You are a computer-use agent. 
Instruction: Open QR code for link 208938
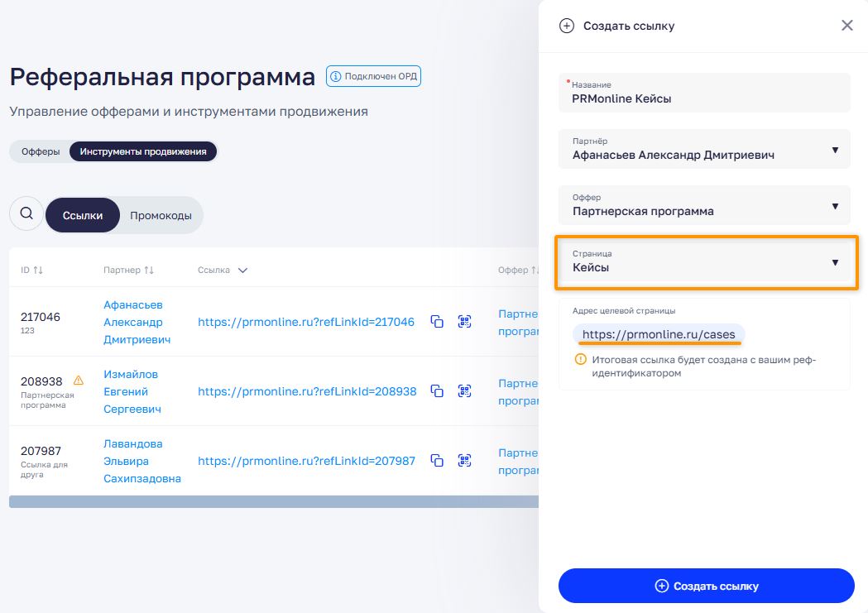pos(464,391)
